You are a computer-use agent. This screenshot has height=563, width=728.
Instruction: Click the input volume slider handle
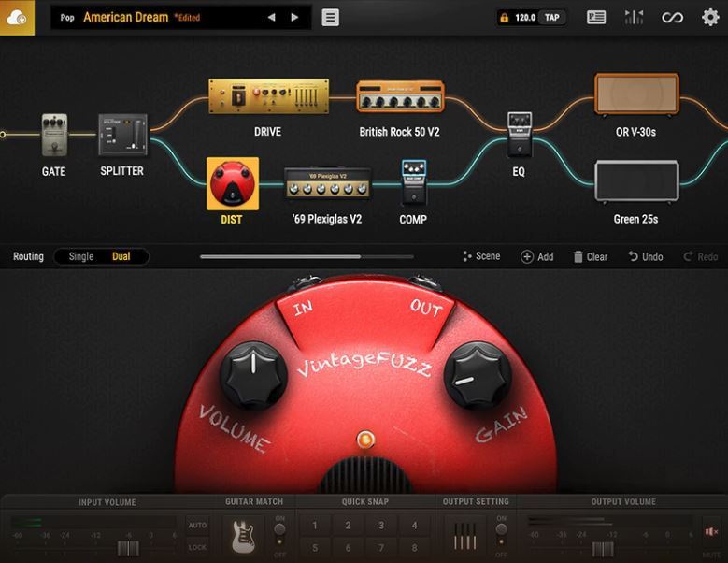(128, 548)
